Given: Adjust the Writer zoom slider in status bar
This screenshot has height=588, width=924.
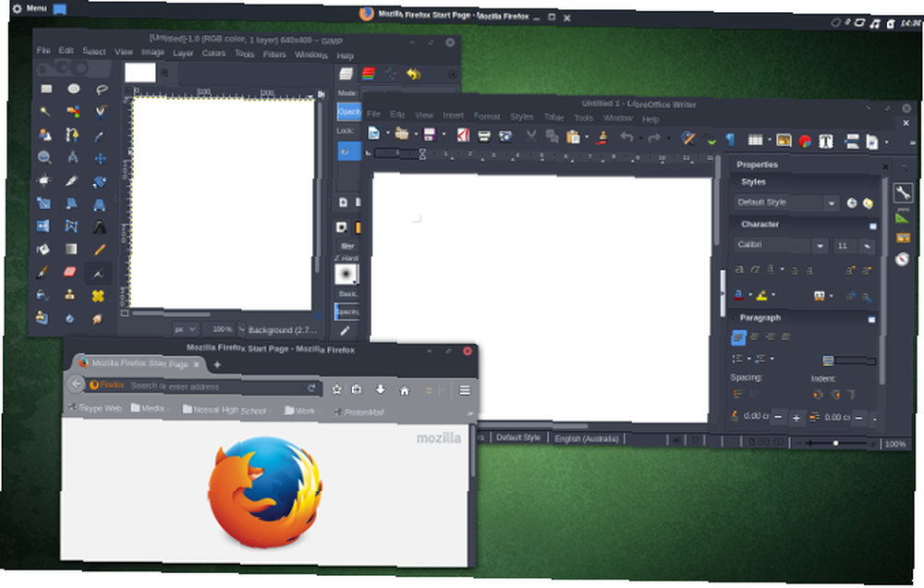Looking at the screenshot, I should 834,443.
